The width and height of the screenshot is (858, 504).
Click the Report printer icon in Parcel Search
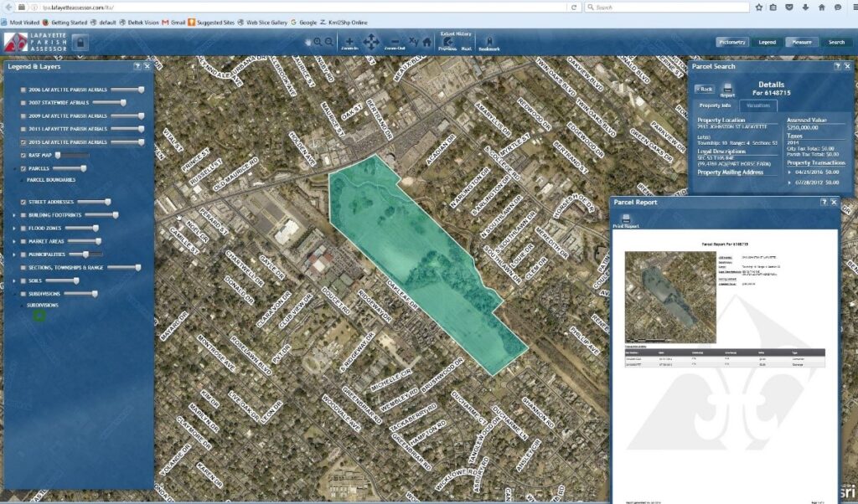coord(727,90)
